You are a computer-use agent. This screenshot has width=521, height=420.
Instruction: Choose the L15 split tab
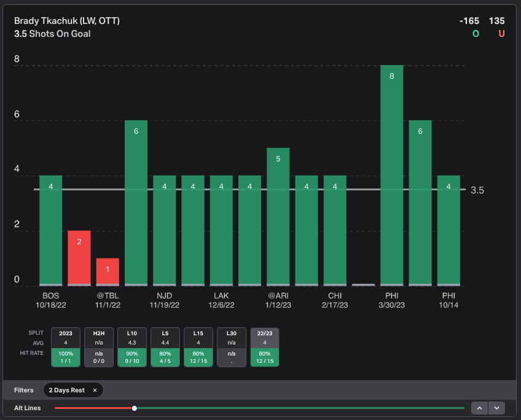tap(198, 347)
